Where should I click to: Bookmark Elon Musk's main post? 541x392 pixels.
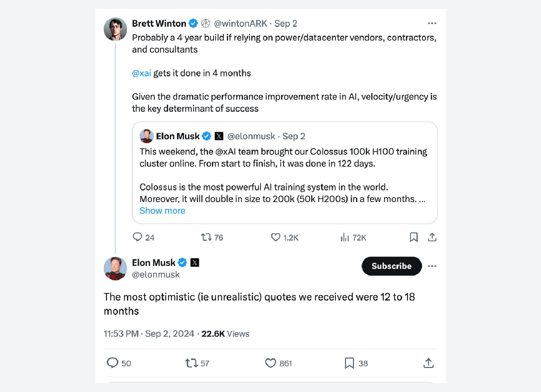point(349,363)
